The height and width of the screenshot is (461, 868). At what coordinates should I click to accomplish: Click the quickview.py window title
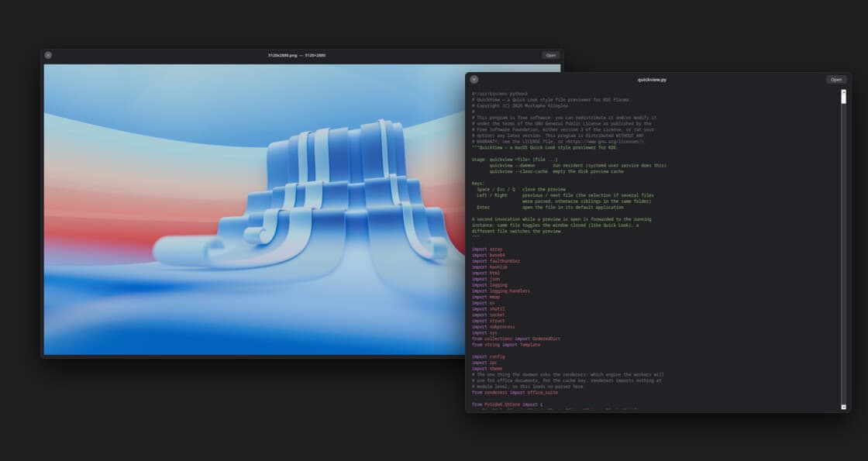point(652,80)
